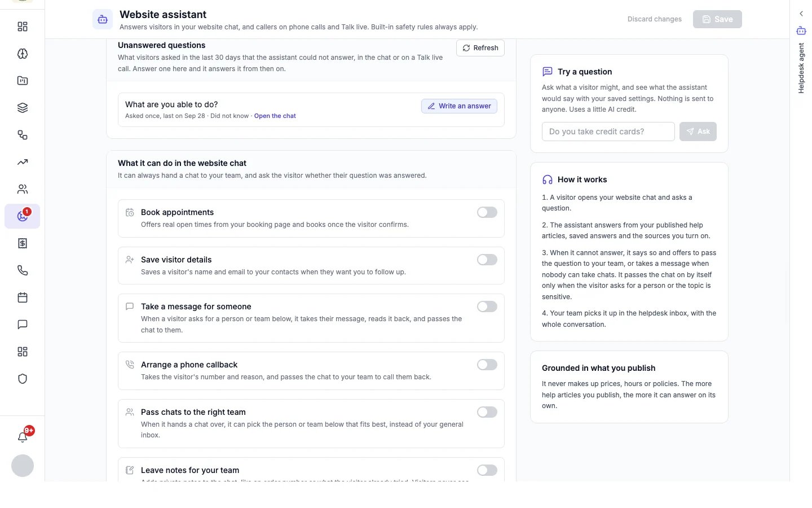Open the brain icon in the sidebar
812x508 pixels.
tap(23, 54)
